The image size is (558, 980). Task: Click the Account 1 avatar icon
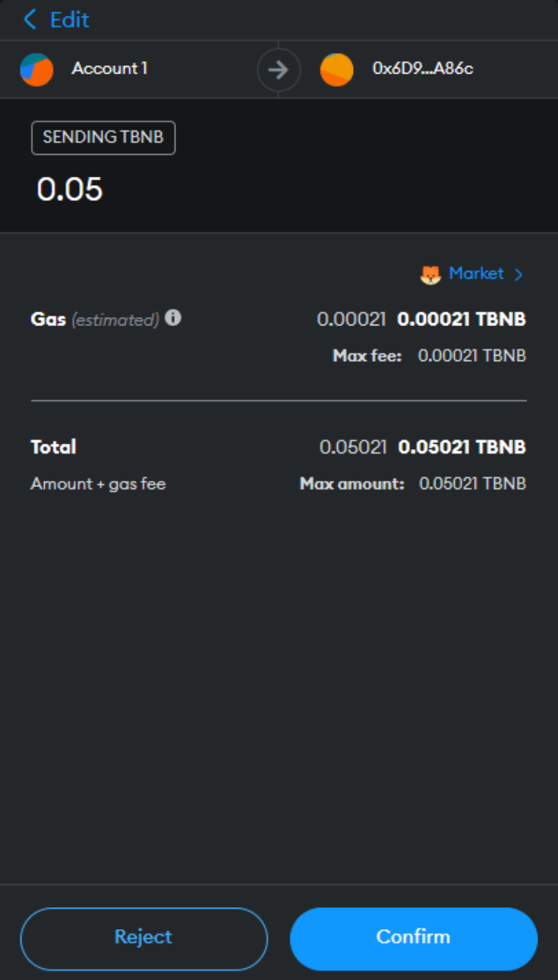click(x=36, y=69)
